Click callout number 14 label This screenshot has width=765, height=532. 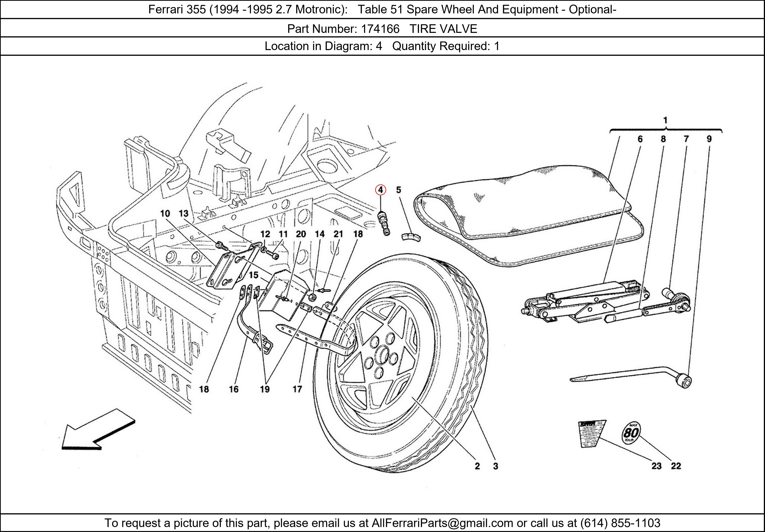(x=320, y=234)
